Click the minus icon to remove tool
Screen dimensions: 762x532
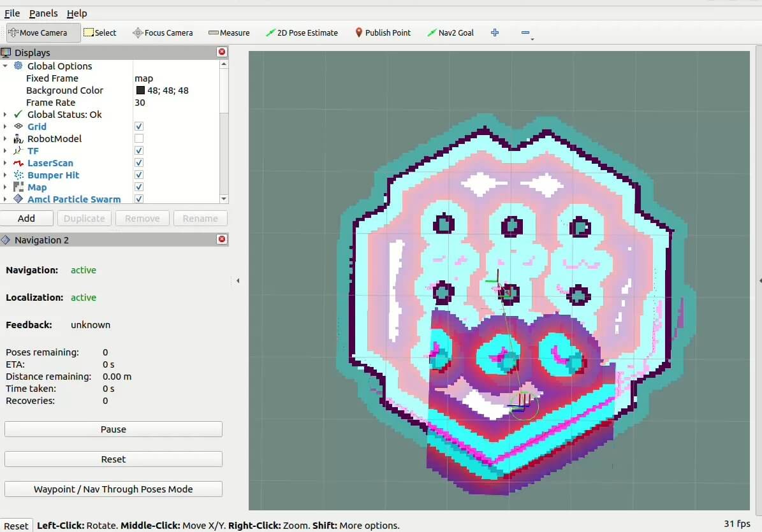[525, 32]
